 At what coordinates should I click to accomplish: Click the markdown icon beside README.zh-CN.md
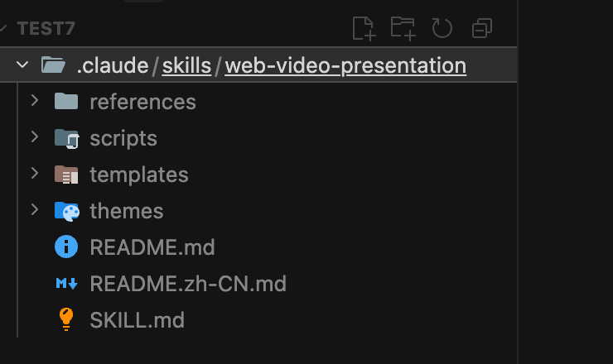[x=66, y=283]
